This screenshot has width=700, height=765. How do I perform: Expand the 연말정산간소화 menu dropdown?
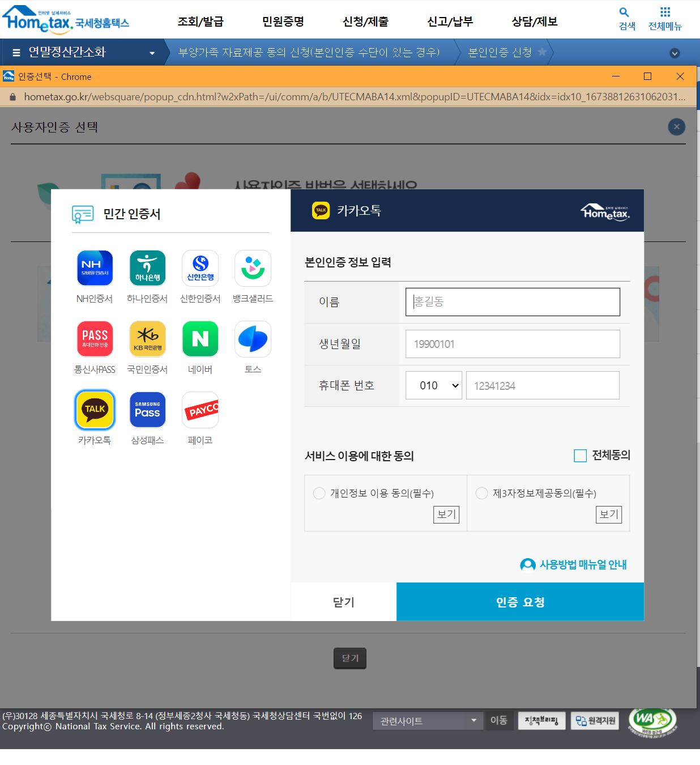152,53
